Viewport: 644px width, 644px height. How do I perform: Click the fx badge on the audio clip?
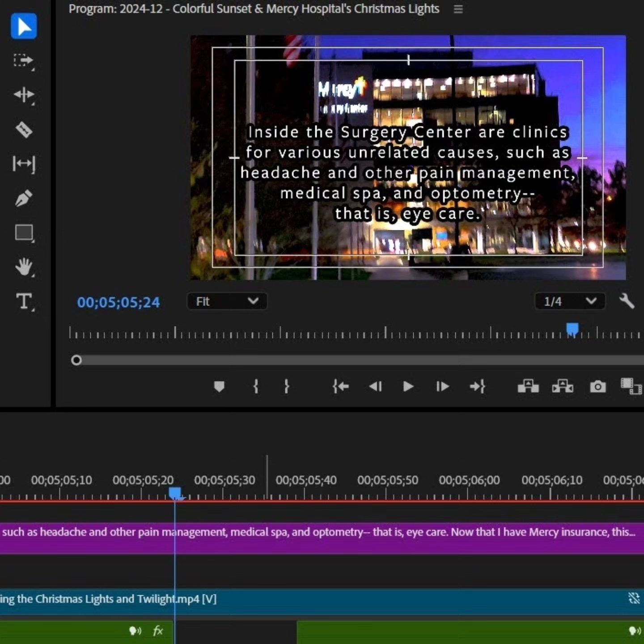tap(158, 631)
